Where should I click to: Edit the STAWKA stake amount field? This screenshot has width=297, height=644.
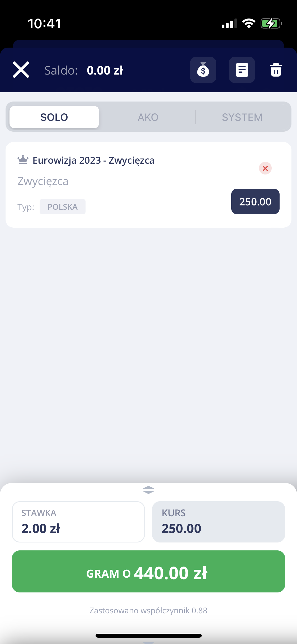pos(78,522)
